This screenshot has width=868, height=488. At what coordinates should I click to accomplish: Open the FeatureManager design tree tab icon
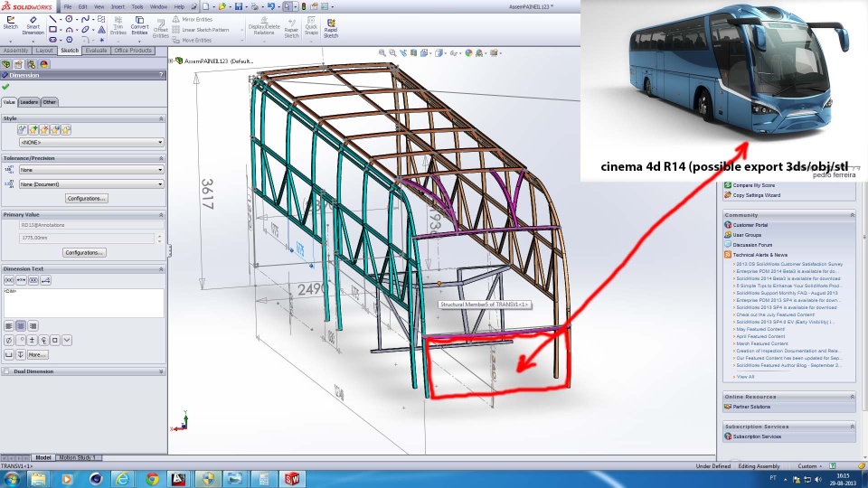[x=6, y=64]
